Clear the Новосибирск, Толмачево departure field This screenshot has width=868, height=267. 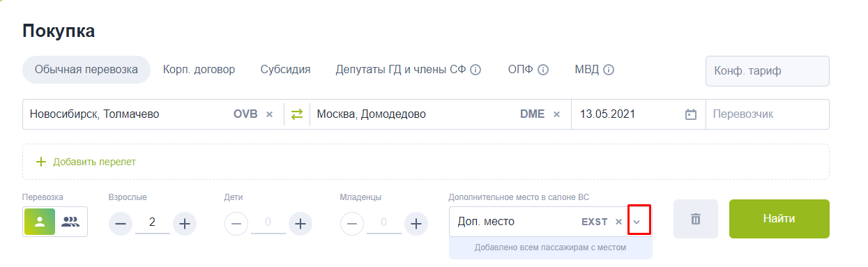(269, 114)
